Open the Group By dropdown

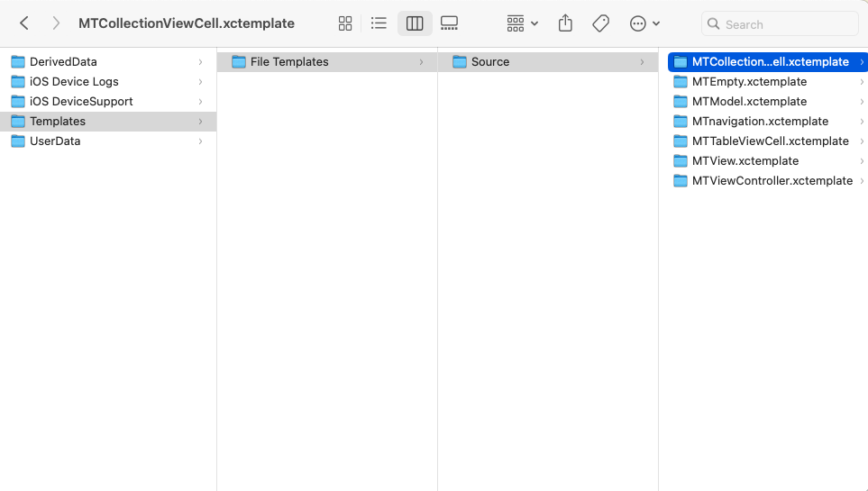pos(522,23)
